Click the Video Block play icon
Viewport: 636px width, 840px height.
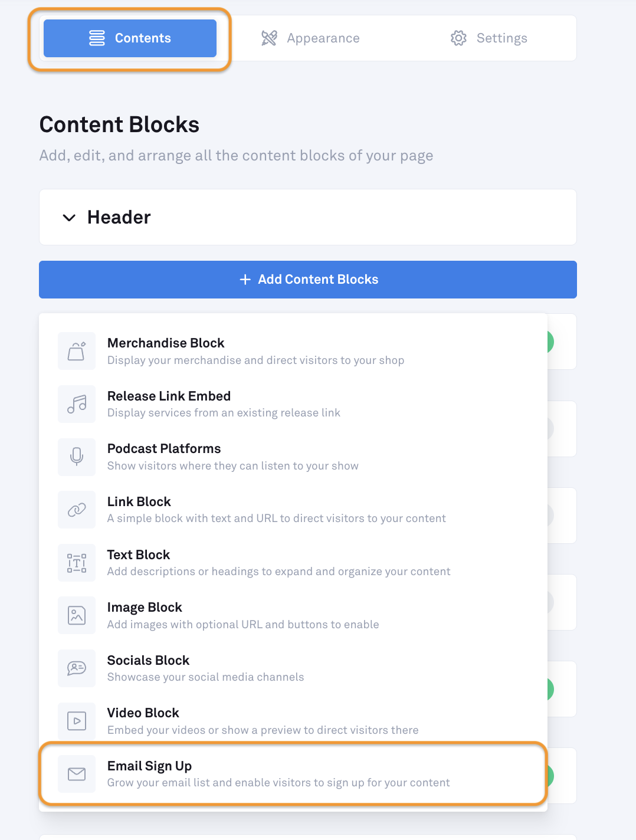click(77, 721)
